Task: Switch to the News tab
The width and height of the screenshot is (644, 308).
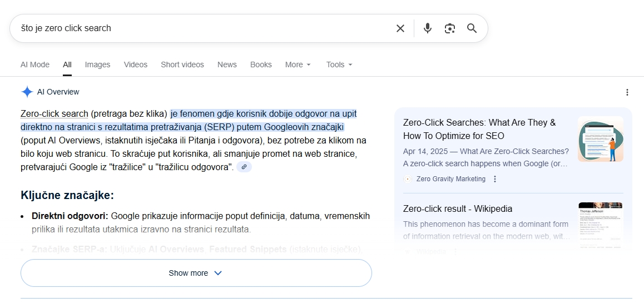Action: (227, 64)
